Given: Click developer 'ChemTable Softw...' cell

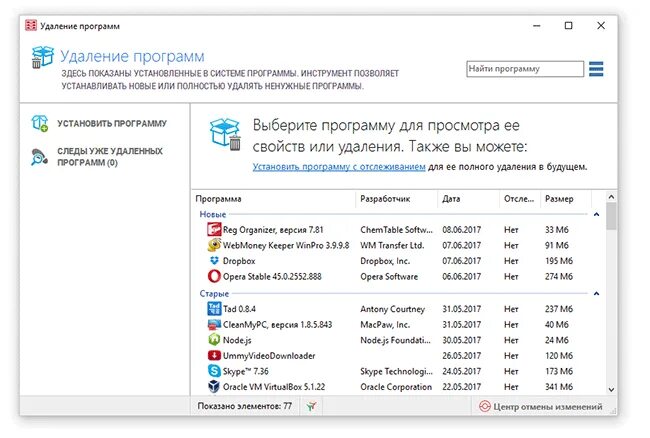Looking at the screenshot, I should pyautogui.click(x=396, y=230).
